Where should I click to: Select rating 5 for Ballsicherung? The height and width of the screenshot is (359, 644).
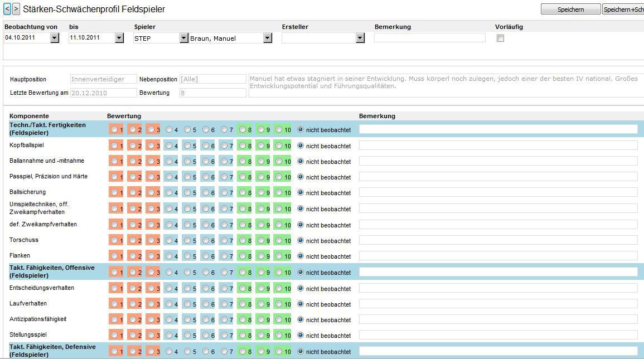(x=187, y=192)
